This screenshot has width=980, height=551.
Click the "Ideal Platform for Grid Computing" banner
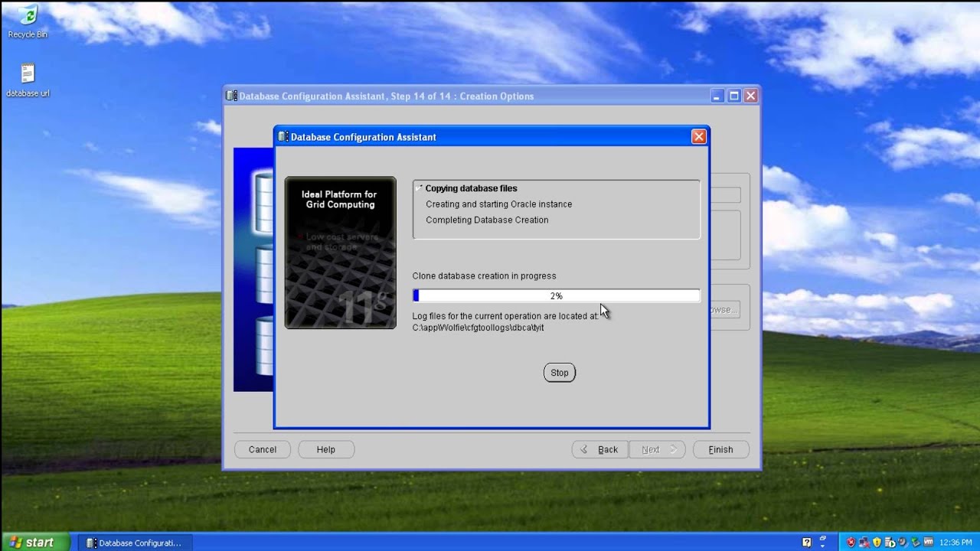point(341,253)
